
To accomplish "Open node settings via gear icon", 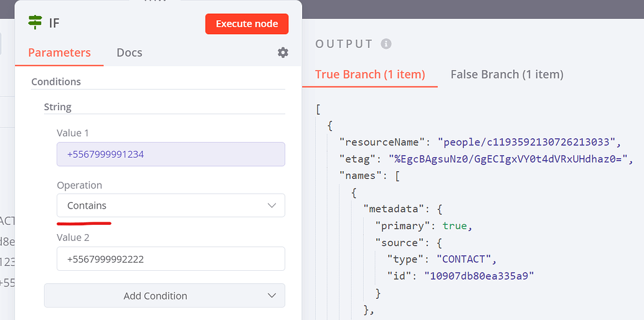I will point(283,53).
